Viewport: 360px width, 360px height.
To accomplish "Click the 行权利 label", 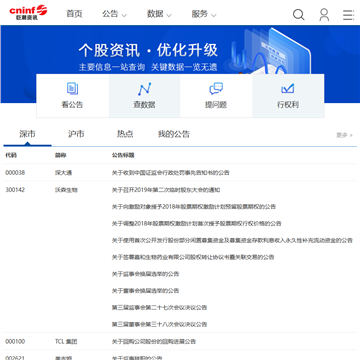I will coord(288,105).
